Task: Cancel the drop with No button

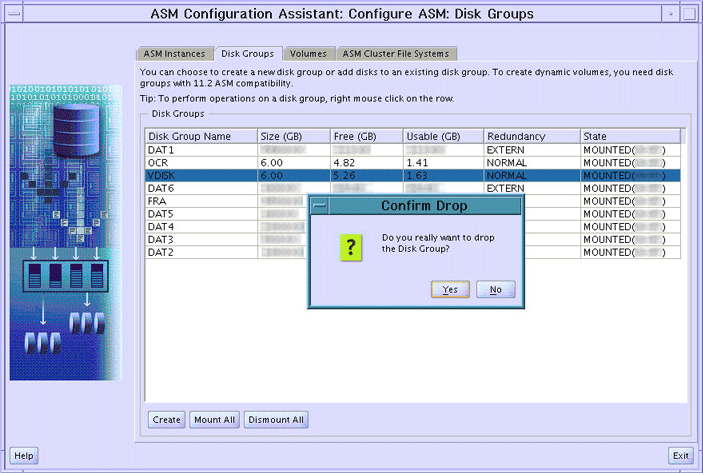Action: (495, 290)
